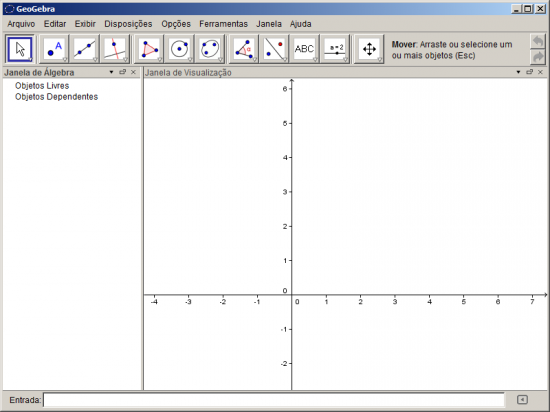Viewport: 550px width, 412px height.
Task: Open Janela de Álgebra style bar dropdown arrow
Action: 111,72
